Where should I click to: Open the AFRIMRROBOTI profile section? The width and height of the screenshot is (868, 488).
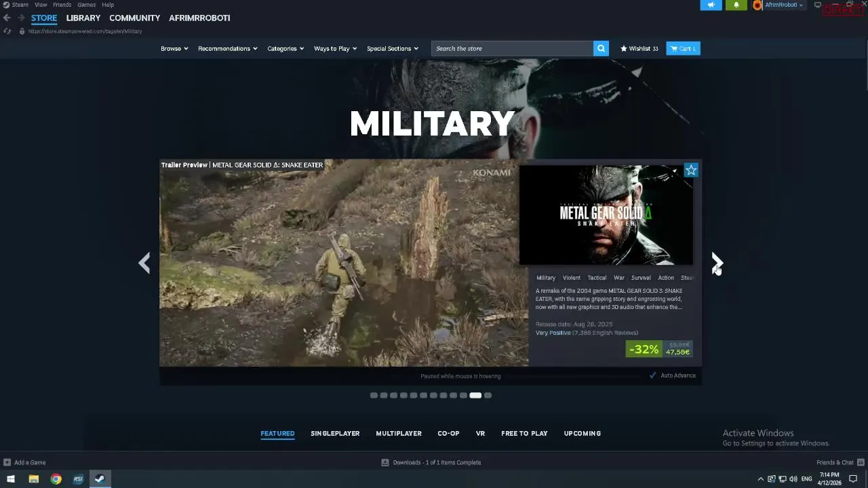[x=199, y=18]
